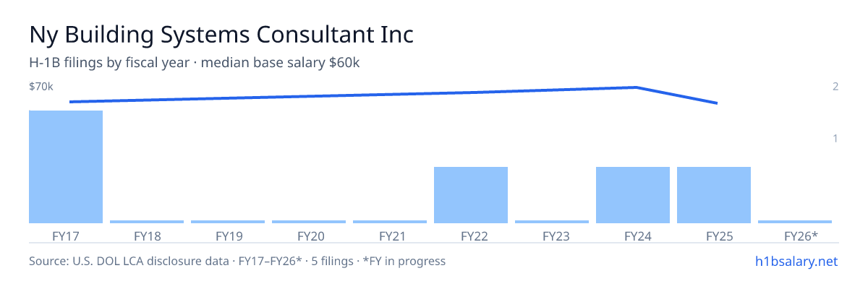
Task: Select the FY23 axis label
Action: [x=552, y=236]
